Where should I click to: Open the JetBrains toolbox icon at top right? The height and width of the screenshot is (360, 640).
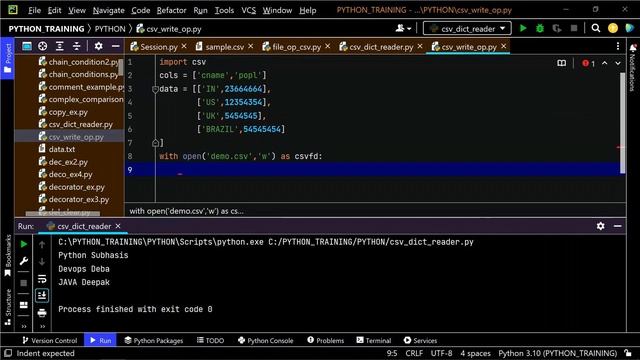point(629,28)
